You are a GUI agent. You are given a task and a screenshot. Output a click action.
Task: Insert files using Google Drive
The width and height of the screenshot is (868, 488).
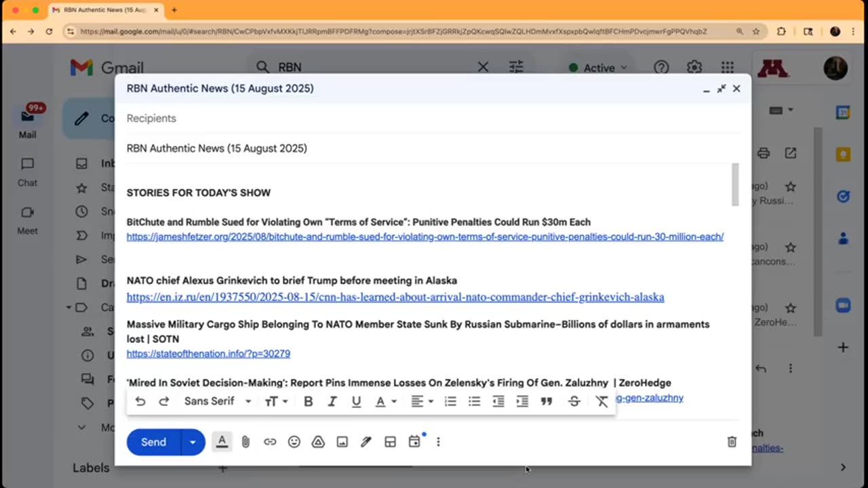318,442
